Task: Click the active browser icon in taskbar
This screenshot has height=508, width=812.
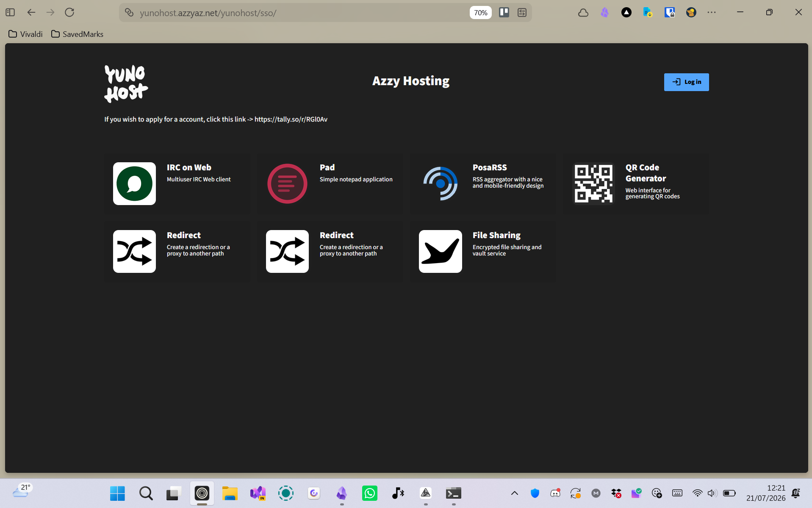Action: click(x=202, y=493)
